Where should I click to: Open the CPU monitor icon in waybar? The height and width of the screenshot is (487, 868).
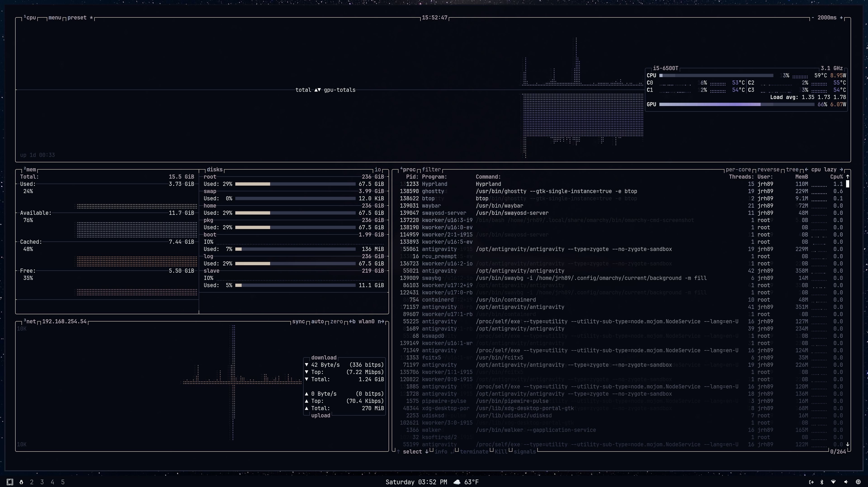[x=858, y=482]
